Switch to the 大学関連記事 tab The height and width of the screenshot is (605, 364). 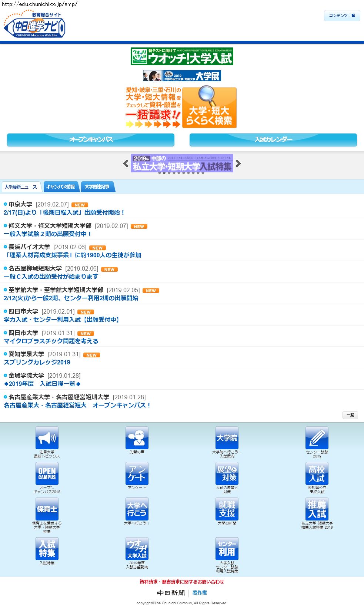coord(97,187)
